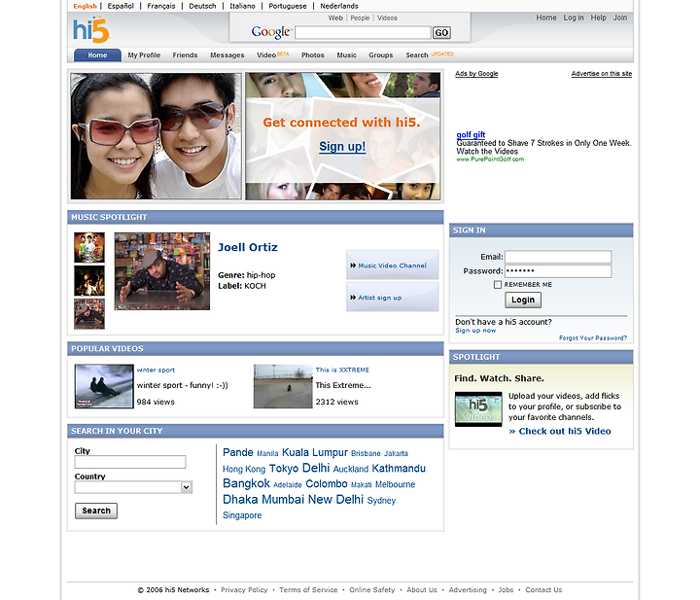Open the Privacy Policy footer link
The height and width of the screenshot is (600, 700).
pos(244,589)
